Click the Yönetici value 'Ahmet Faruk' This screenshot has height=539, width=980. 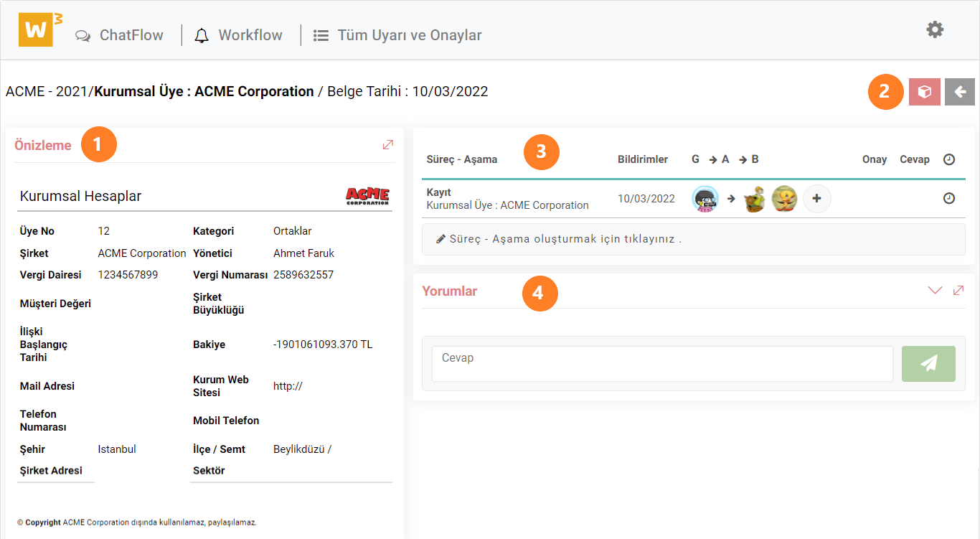tap(304, 253)
